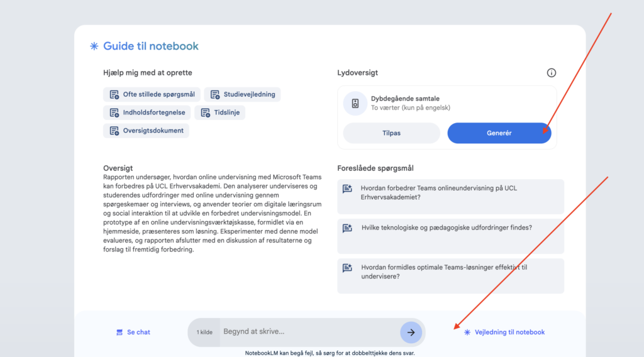Click the Dybdegående samtale speaker icon
This screenshot has width=644, height=357.
coord(355,104)
